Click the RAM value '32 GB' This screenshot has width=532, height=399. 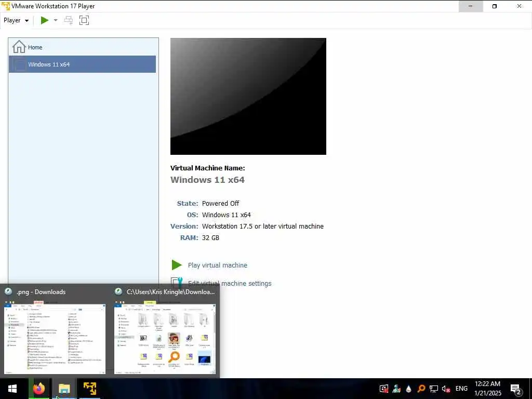point(211,237)
